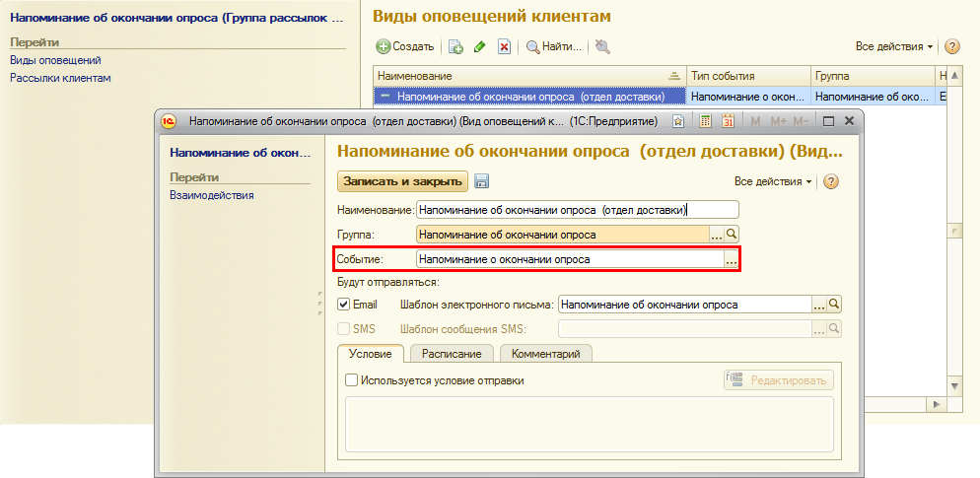
Task: Open the Событие field selection button
Action: click(731, 260)
